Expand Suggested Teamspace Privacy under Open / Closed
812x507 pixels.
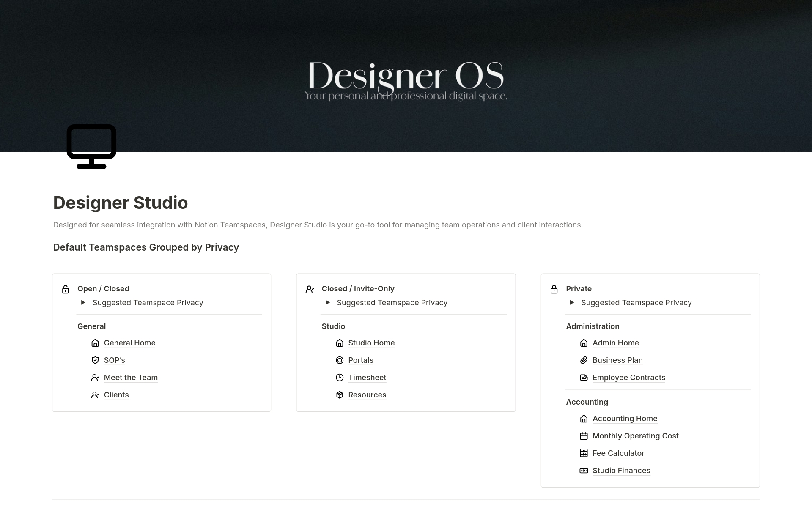(x=83, y=303)
